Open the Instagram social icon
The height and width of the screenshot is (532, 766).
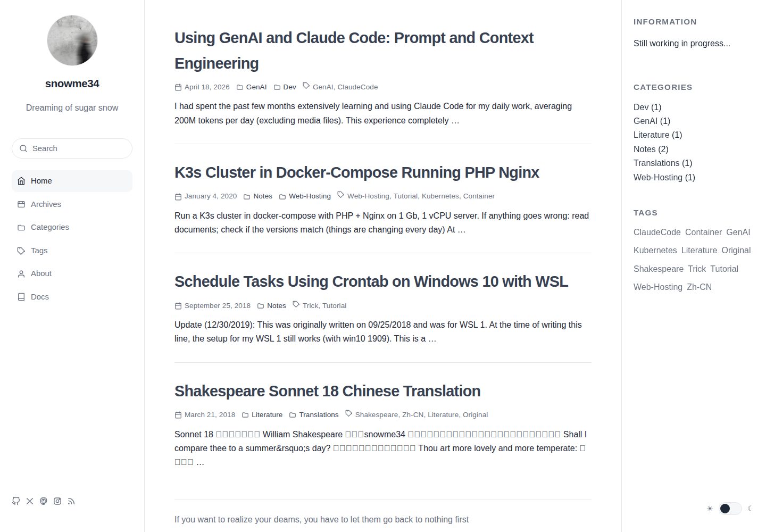(x=57, y=501)
